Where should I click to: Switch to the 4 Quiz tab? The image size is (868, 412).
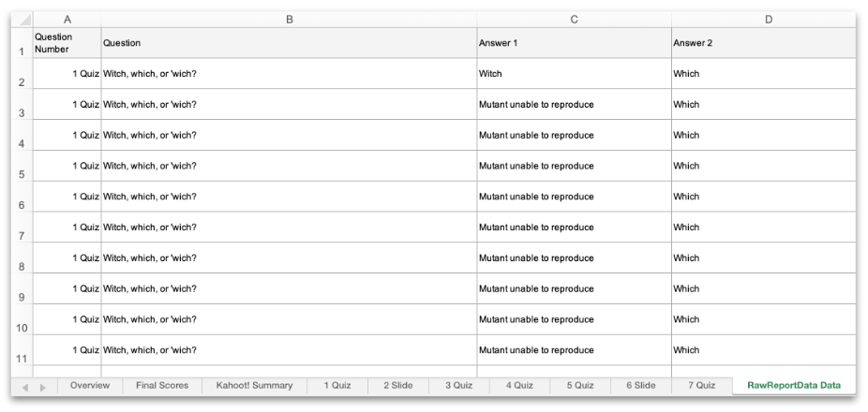pos(520,386)
